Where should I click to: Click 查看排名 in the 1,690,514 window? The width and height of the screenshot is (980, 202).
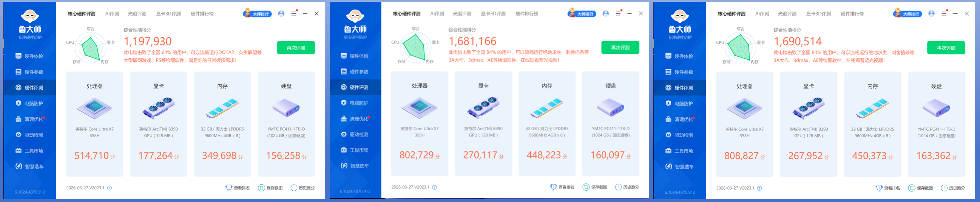888,188
